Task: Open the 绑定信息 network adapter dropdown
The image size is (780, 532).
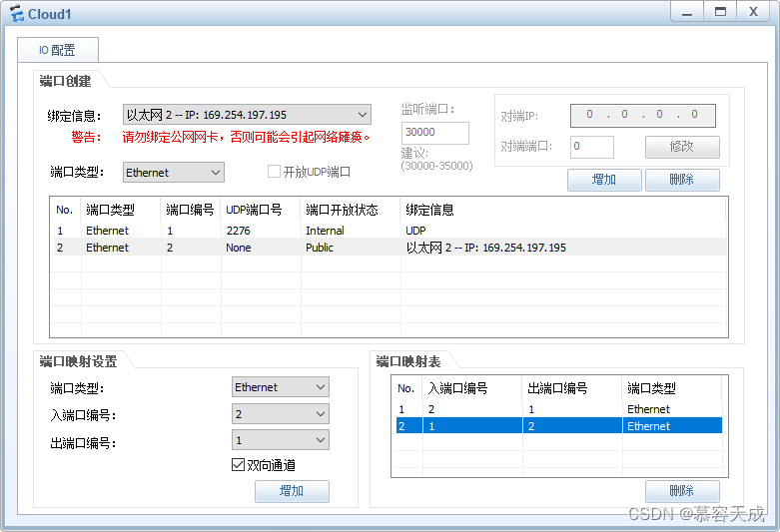Action: tap(247, 115)
